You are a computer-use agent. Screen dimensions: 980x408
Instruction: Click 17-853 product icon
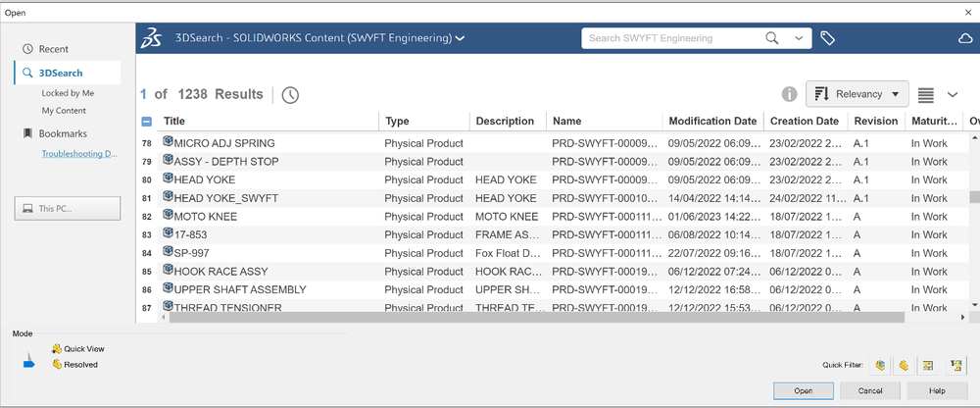click(x=168, y=232)
